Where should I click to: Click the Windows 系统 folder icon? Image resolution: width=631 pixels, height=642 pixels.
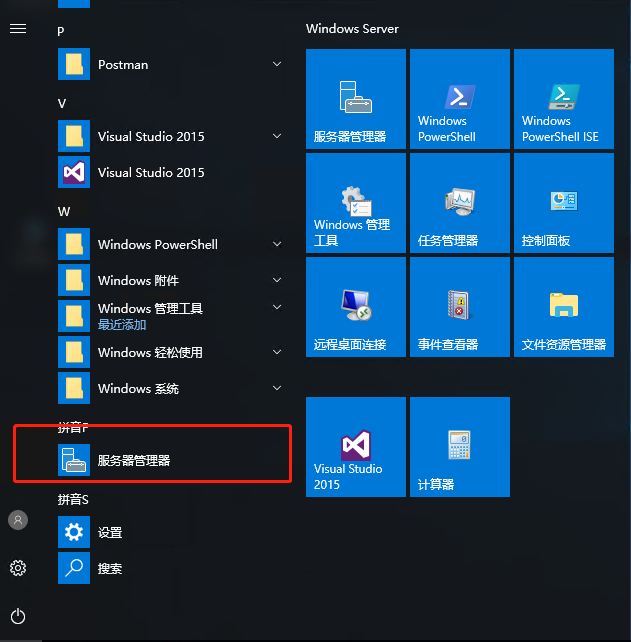[74, 388]
